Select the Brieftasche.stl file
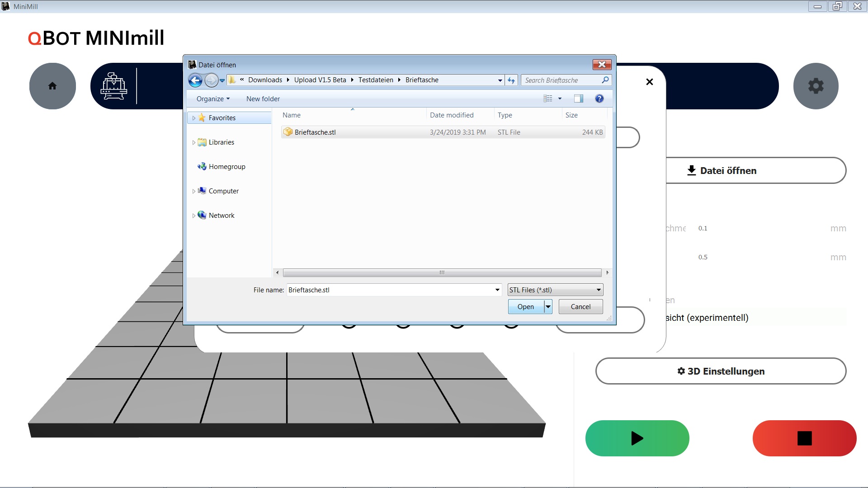868x488 pixels. point(443,132)
